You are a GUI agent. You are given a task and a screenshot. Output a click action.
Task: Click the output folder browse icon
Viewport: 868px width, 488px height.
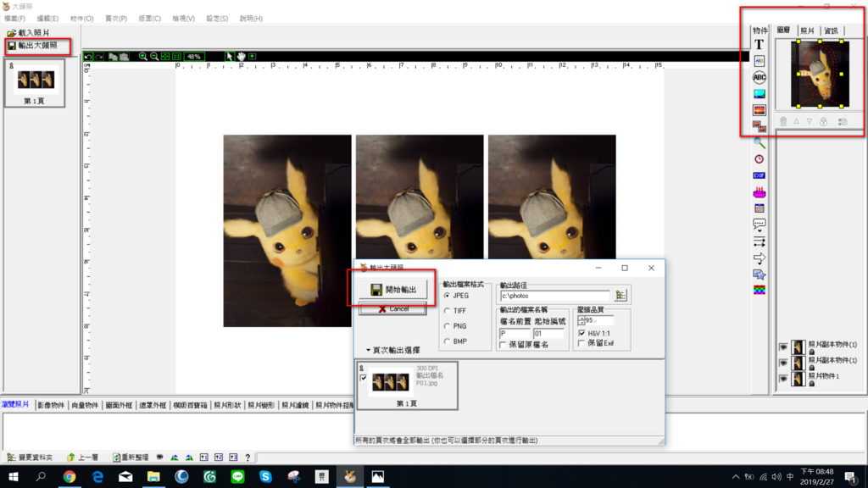(620, 296)
